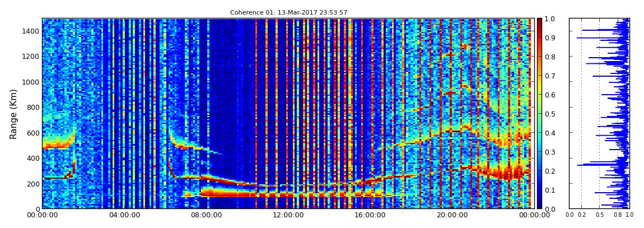Screen dimensions: 644x228
Task: Click the plot title 'Coherence 01: 13-Mar-2017 23:53:57'
Action: point(288,12)
